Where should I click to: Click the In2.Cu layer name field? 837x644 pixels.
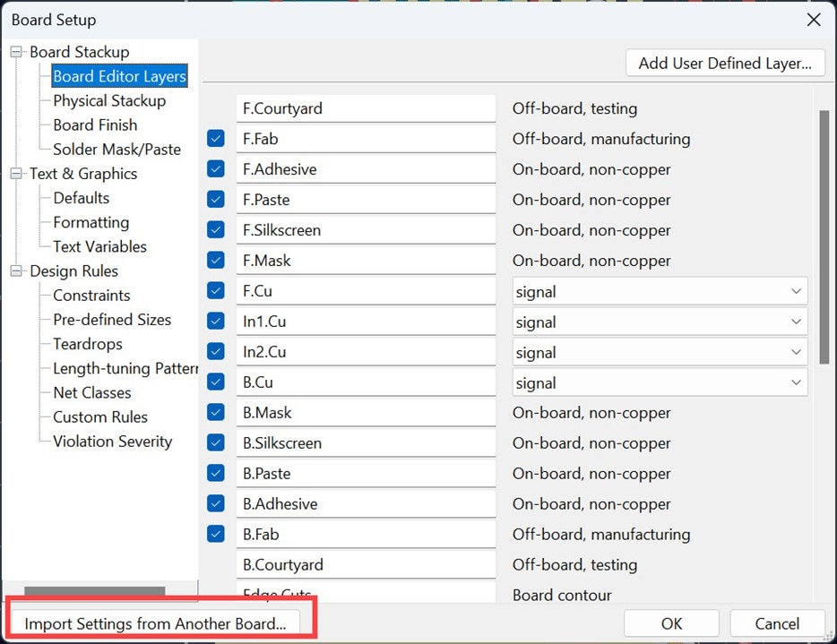[x=366, y=352]
